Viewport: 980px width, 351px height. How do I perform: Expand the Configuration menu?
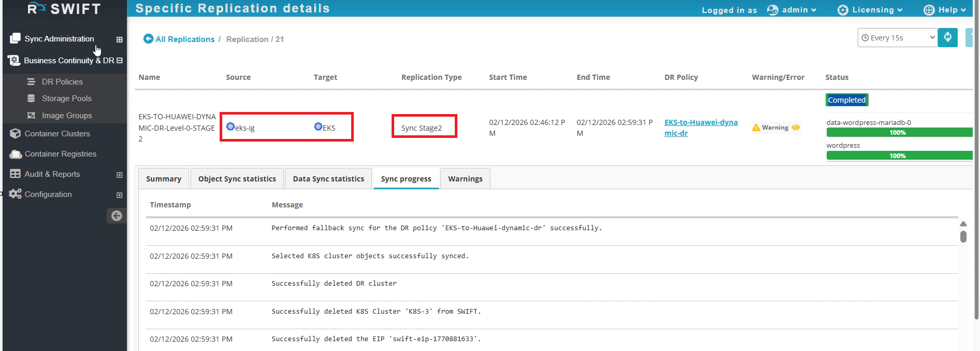click(x=120, y=195)
